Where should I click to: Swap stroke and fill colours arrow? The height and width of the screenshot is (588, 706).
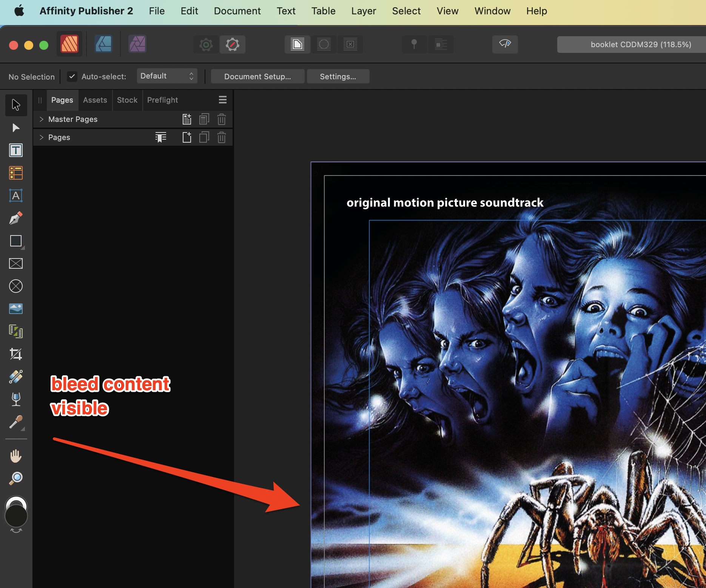(x=16, y=531)
